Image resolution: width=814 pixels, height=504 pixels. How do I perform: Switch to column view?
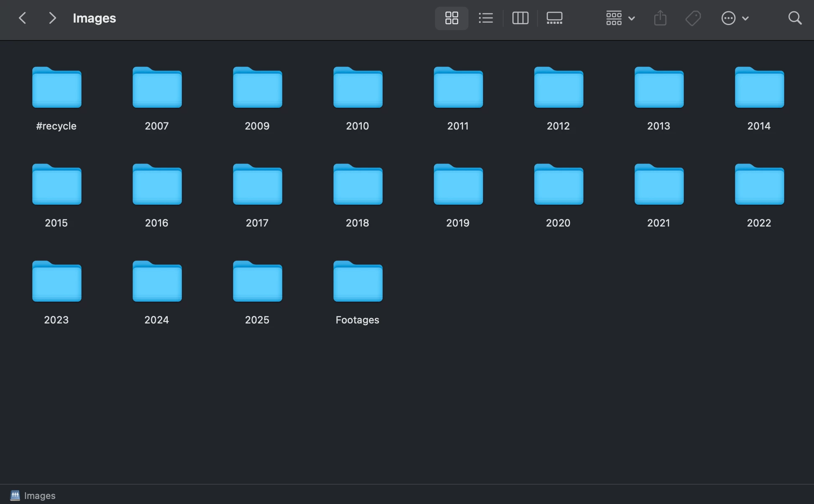(x=520, y=18)
